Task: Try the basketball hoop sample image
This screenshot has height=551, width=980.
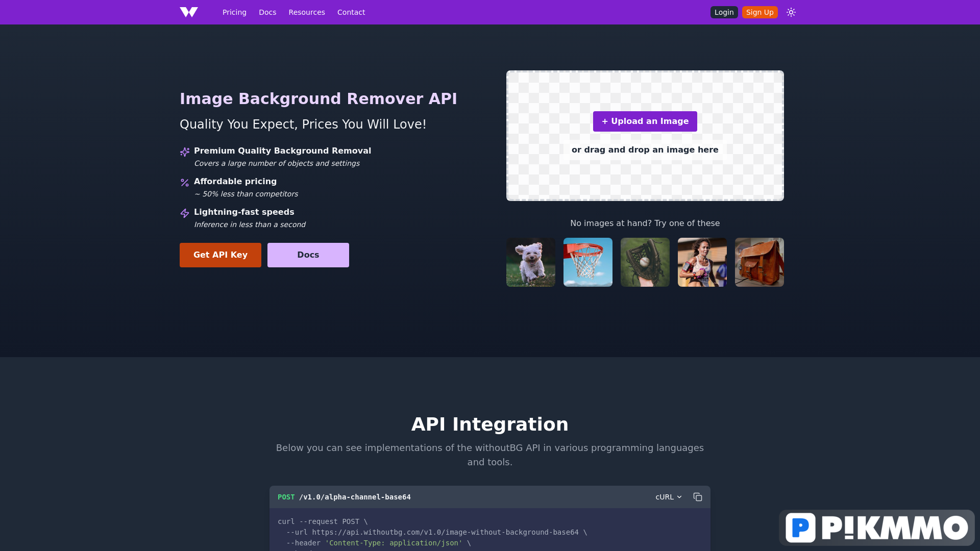Action: click(x=588, y=262)
